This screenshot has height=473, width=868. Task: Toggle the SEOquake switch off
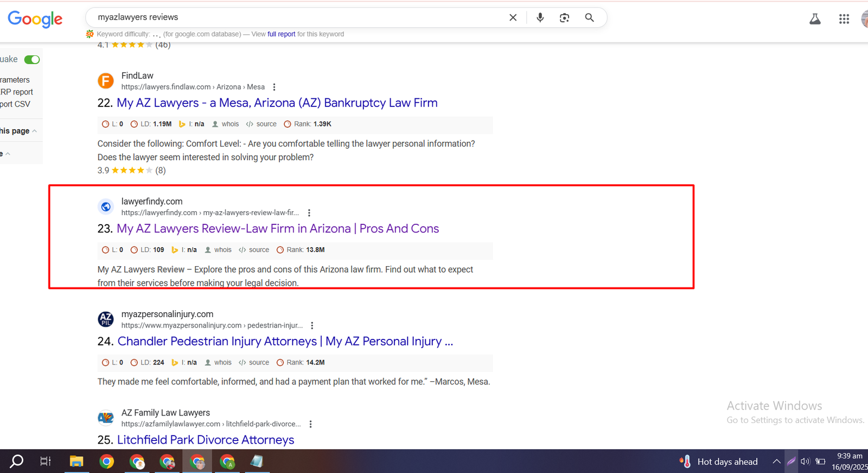(32, 60)
